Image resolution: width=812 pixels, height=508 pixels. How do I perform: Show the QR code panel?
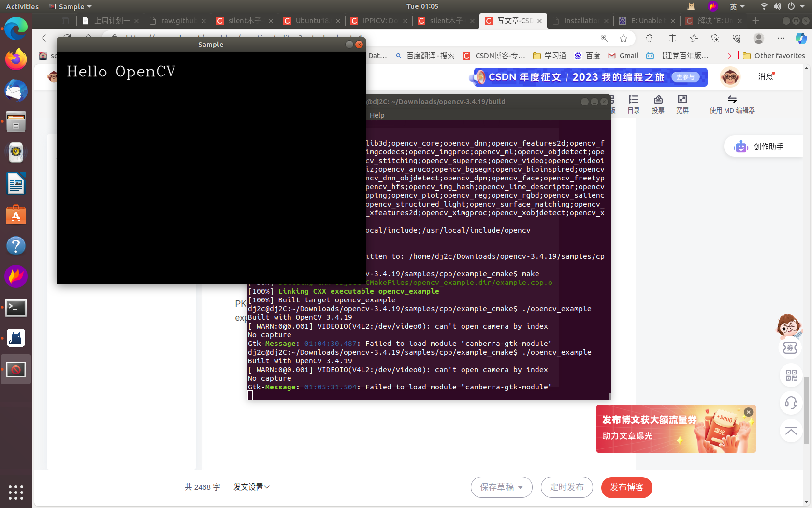[x=791, y=375]
